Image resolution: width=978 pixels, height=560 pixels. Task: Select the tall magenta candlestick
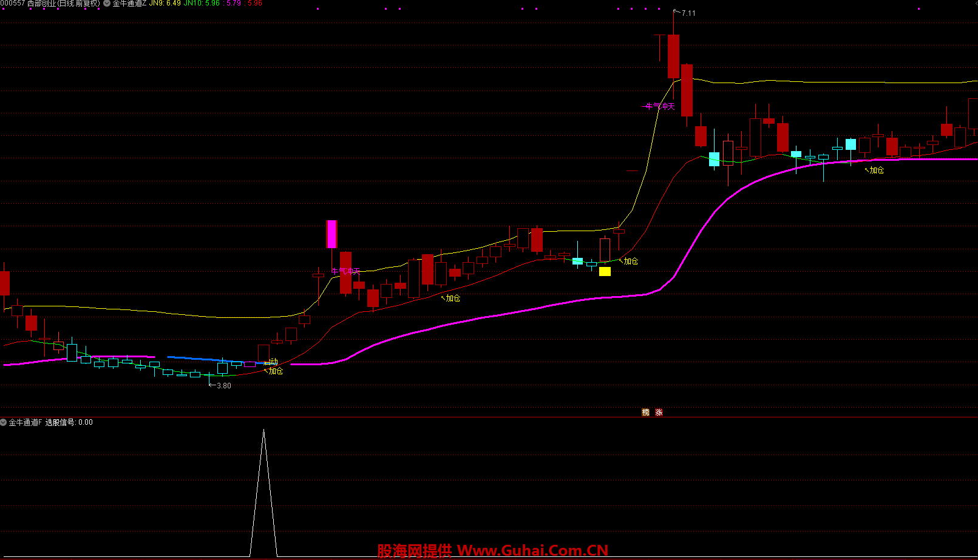331,234
